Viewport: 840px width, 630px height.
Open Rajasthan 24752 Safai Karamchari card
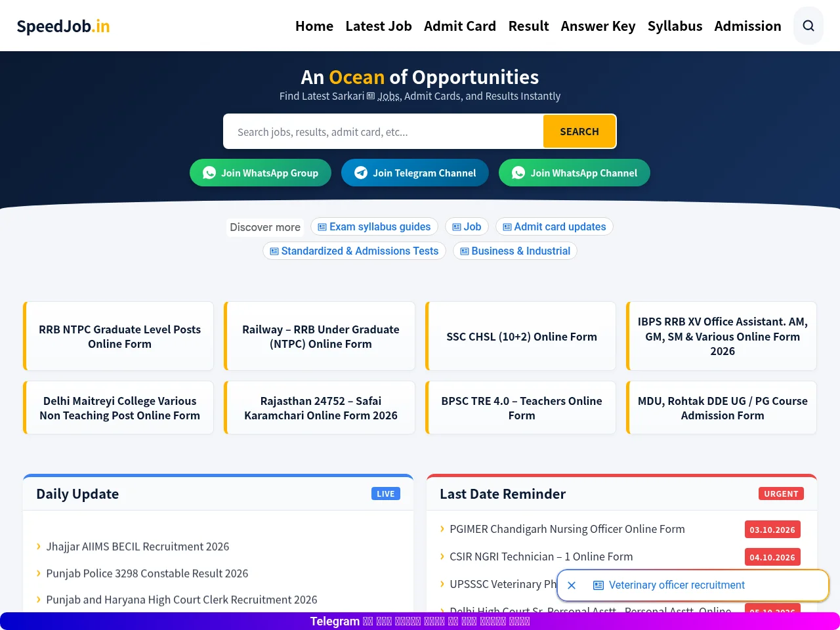[x=320, y=408]
